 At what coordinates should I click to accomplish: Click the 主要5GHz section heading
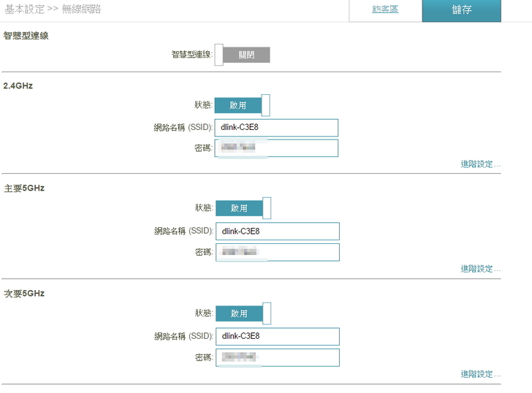(24, 188)
